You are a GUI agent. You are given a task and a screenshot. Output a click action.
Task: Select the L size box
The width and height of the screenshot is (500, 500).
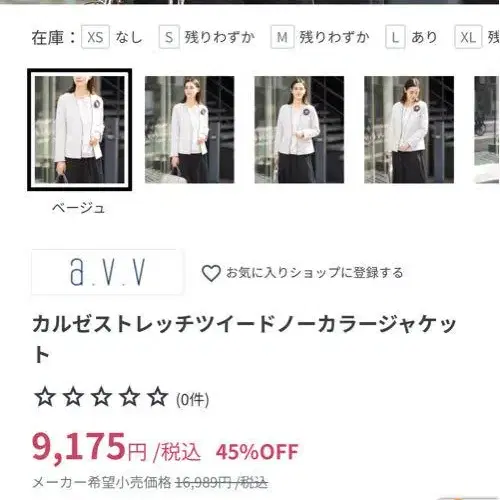[395, 37]
